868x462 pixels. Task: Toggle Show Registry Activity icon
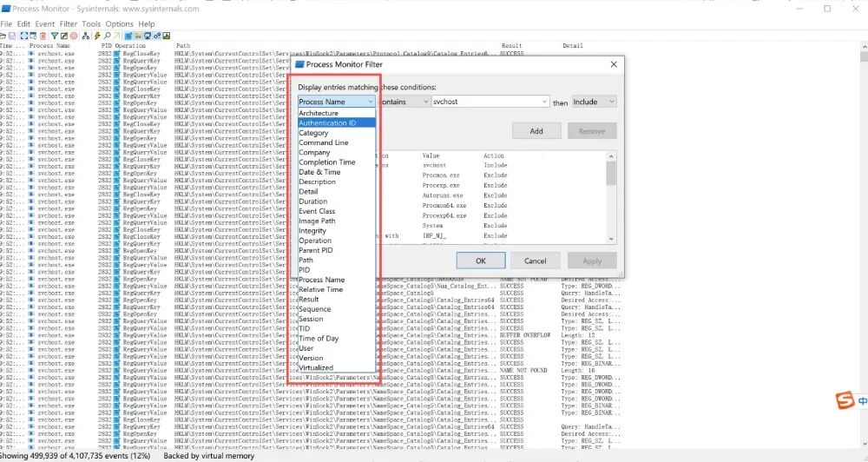pos(128,36)
